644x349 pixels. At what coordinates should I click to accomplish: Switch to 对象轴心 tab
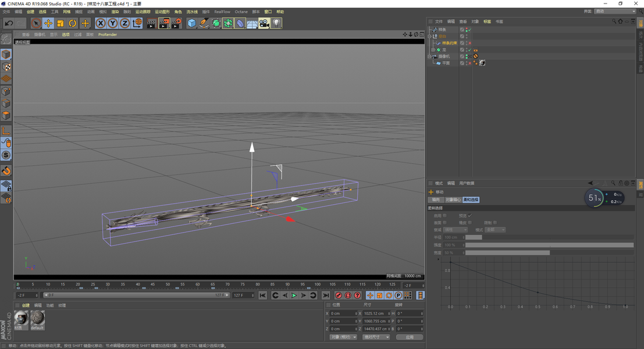(453, 200)
